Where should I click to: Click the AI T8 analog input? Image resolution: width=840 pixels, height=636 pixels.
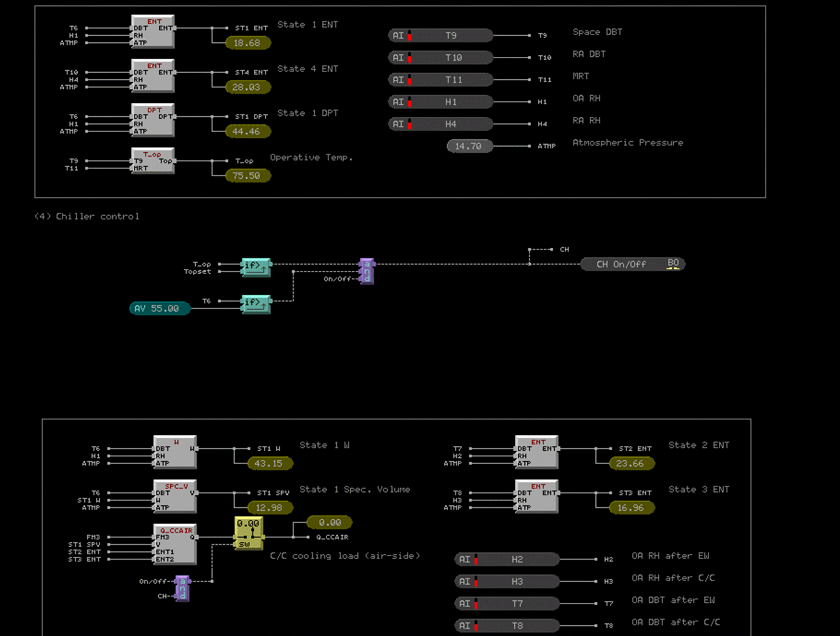(507, 626)
